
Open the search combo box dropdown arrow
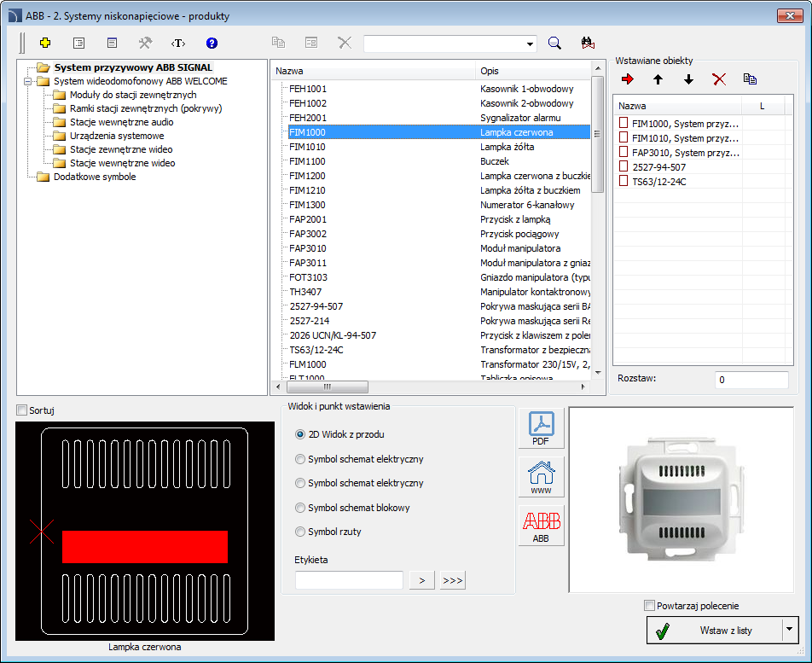click(530, 44)
